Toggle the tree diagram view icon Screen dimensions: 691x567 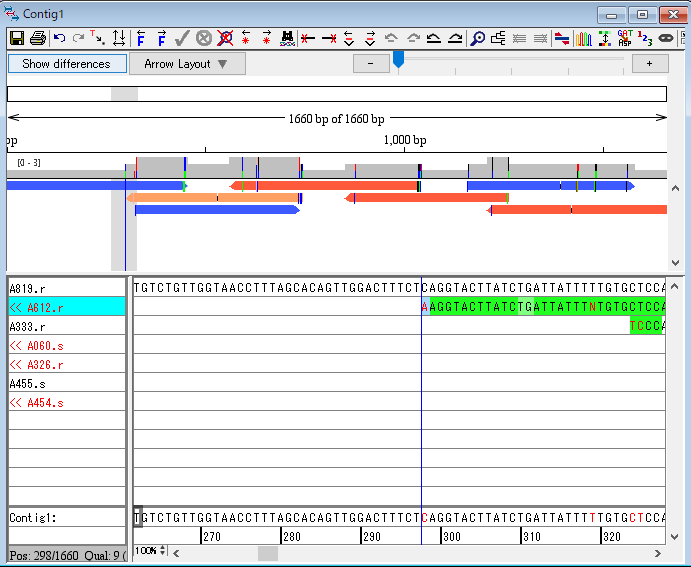498,38
